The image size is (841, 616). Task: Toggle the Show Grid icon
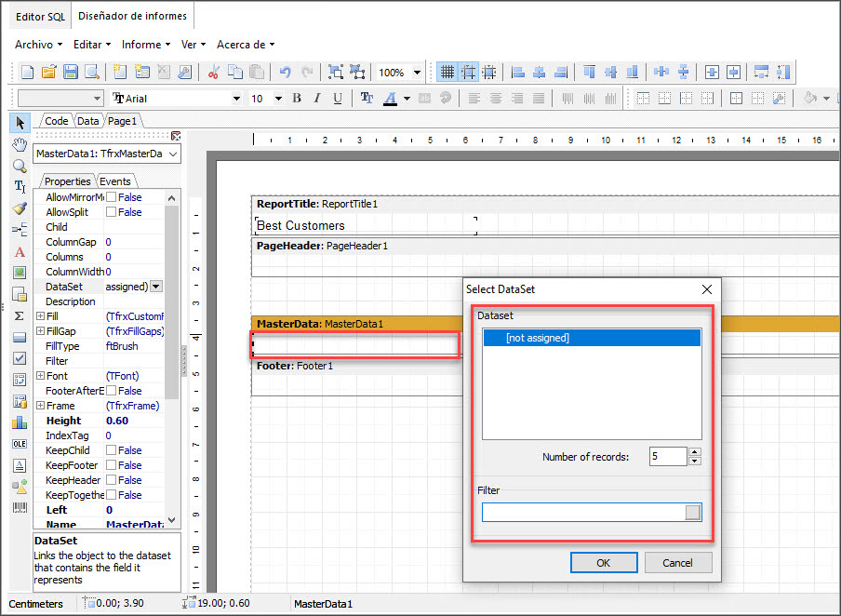(x=447, y=72)
